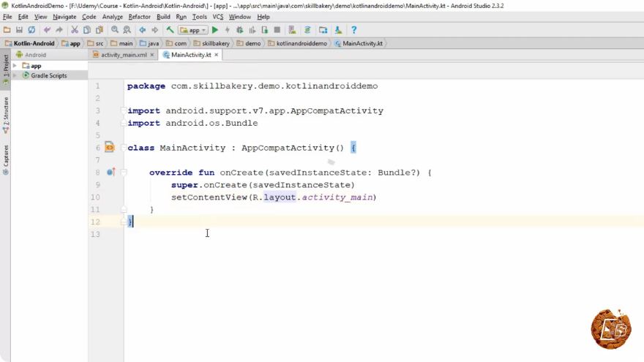Click the Save All toolbar icon
This screenshot has width=644, height=362.
pyautogui.click(x=19, y=30)
